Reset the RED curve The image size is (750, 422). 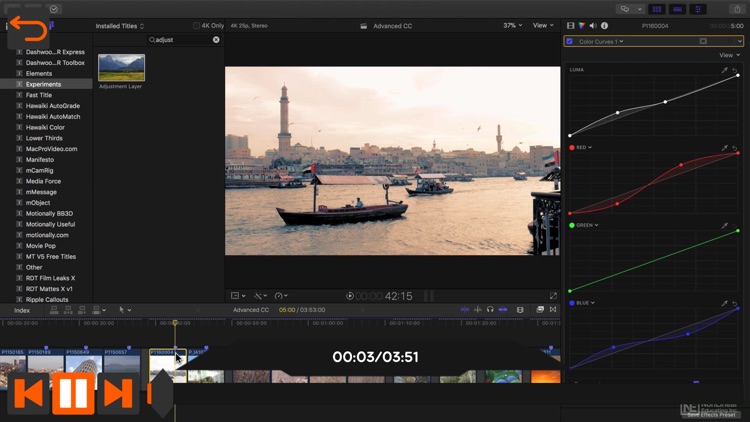tap(735, 148)
